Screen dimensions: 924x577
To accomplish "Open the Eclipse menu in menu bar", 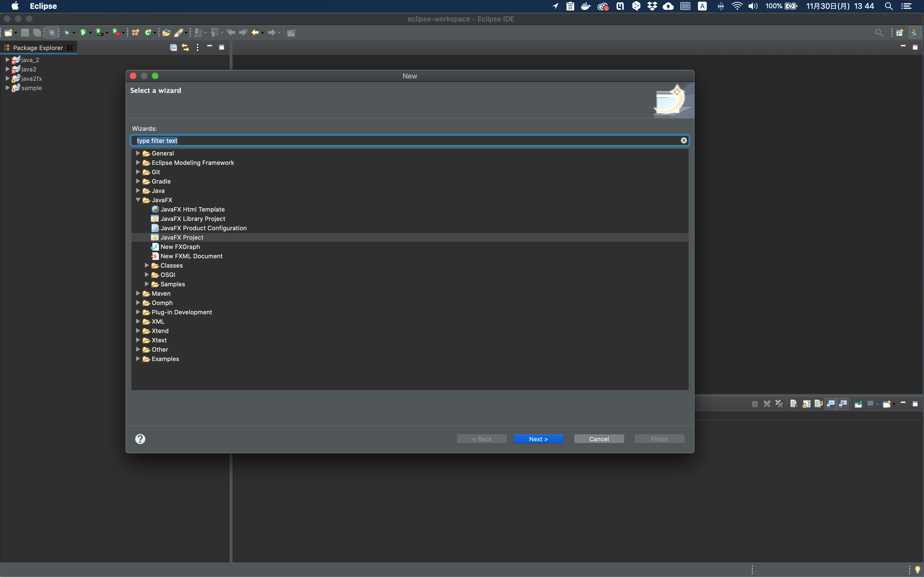I will [x=43, y=6].
